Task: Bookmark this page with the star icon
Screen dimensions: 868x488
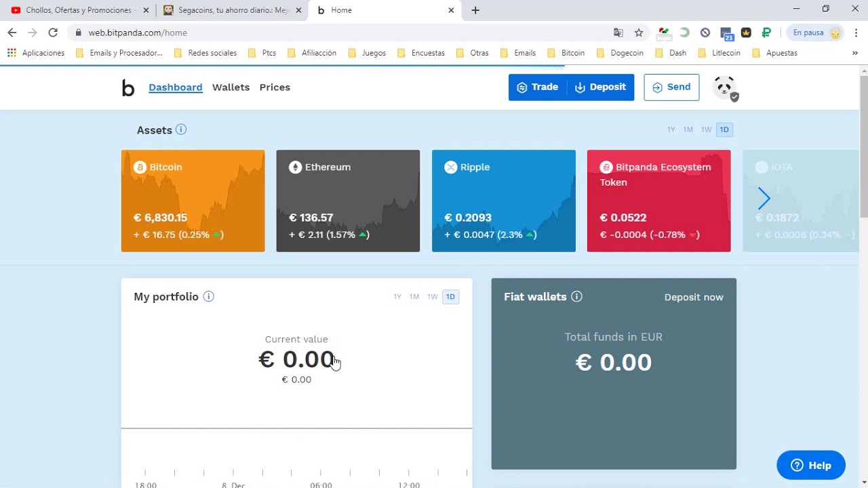Action: coord(639,33)
